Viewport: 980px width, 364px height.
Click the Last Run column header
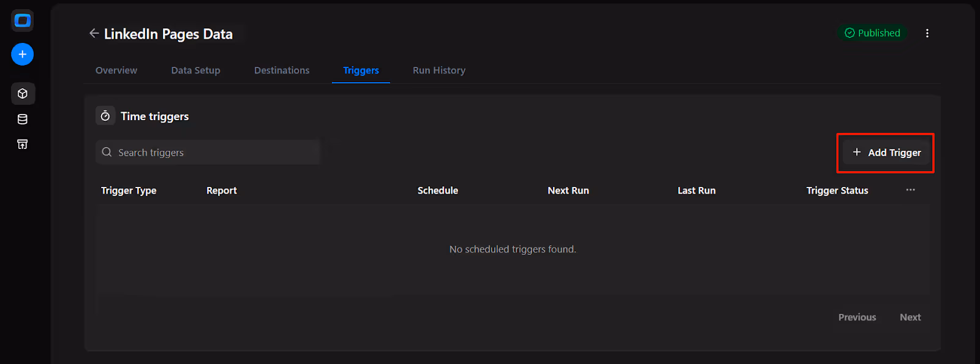[696, 191]
